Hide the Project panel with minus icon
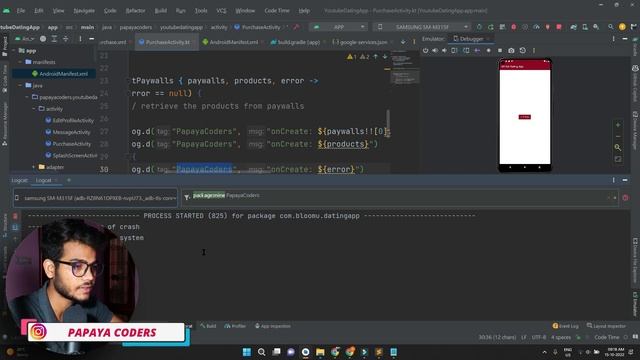The image size is (640, 360). pyautogui.click(x=91, y=39)
